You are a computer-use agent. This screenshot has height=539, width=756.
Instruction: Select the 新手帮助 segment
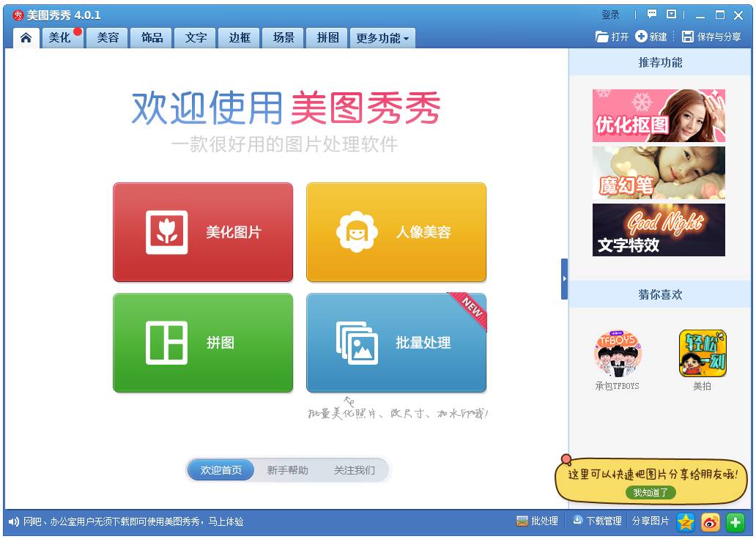pyautogui.click(x=287, y=470)
